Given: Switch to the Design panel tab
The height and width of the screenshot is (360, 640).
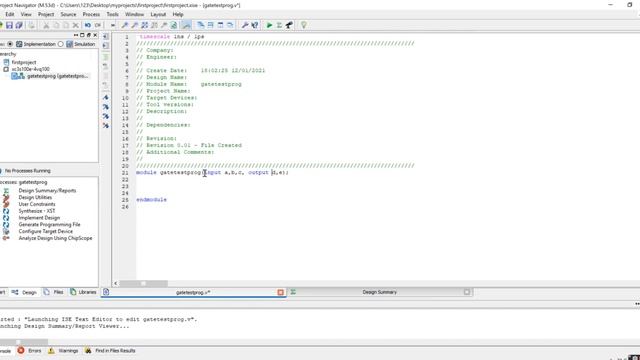Looking at the screenshot, I should coord(24,292).
